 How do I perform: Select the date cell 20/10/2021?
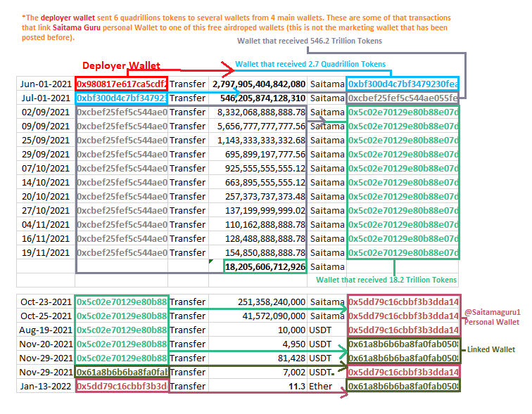tap(46, 197)
